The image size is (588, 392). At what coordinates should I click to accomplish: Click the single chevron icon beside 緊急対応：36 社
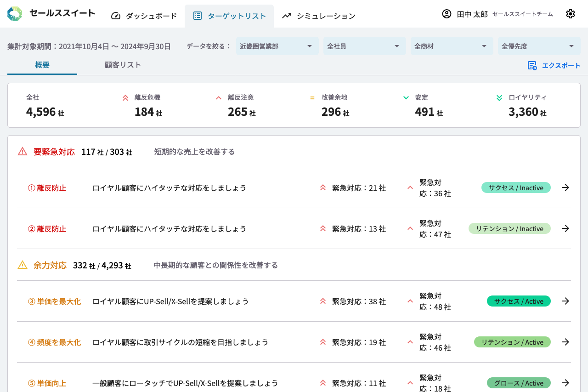pyautogui.click(x=410, y=187)
